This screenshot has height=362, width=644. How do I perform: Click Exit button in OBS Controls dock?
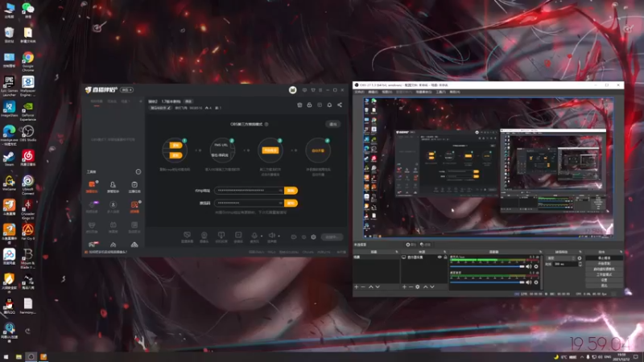coord(605,286)
